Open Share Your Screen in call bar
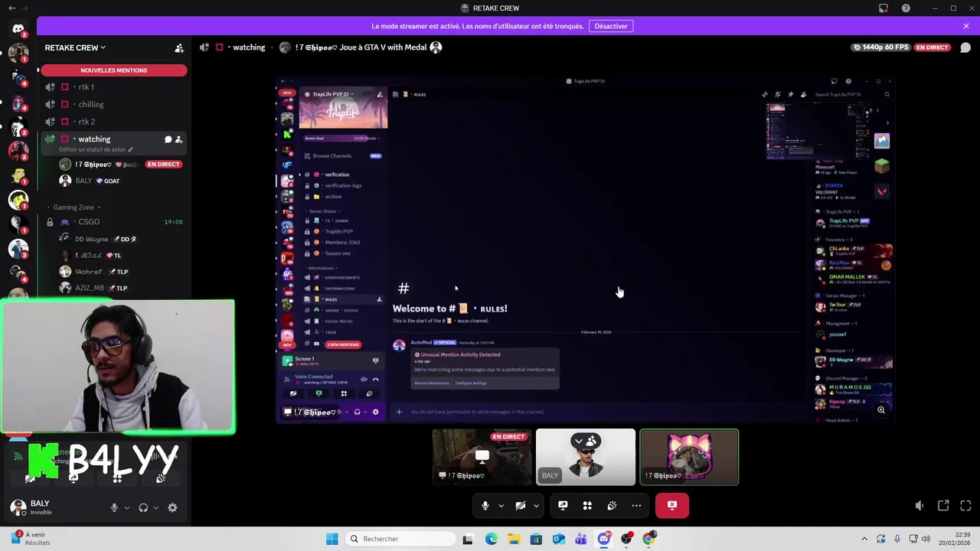This screenshot has height=551, width=980. pyautogui.click(x=563, y=505)
